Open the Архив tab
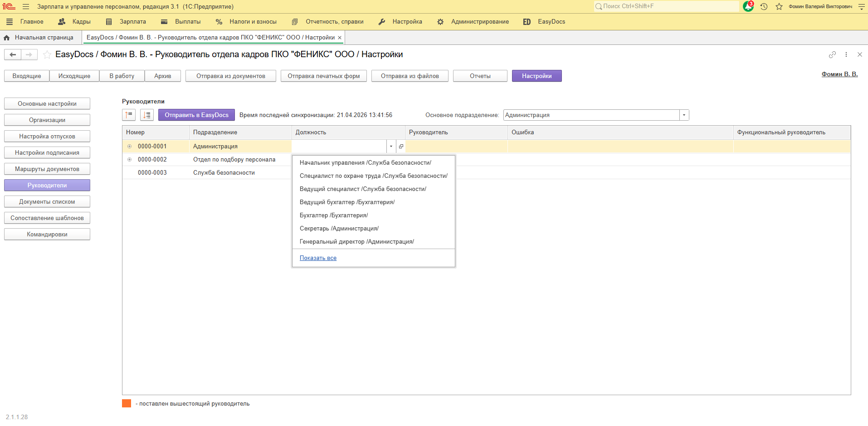 163,76
